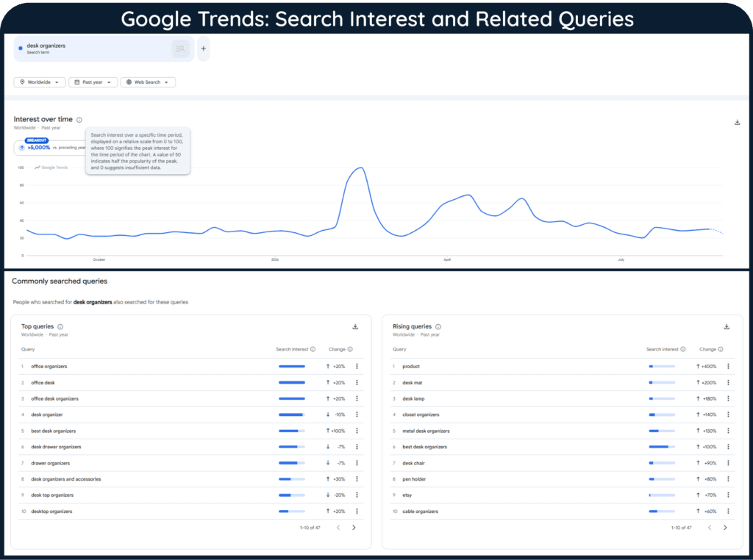This screenshot has height=560, width=753.
Task: Open more options for cable organizers row
Action: [728, 511]
